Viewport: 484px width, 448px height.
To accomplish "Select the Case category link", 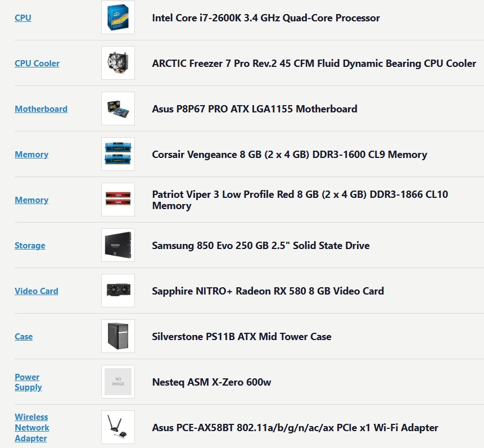I will click(x=24, y=337).
